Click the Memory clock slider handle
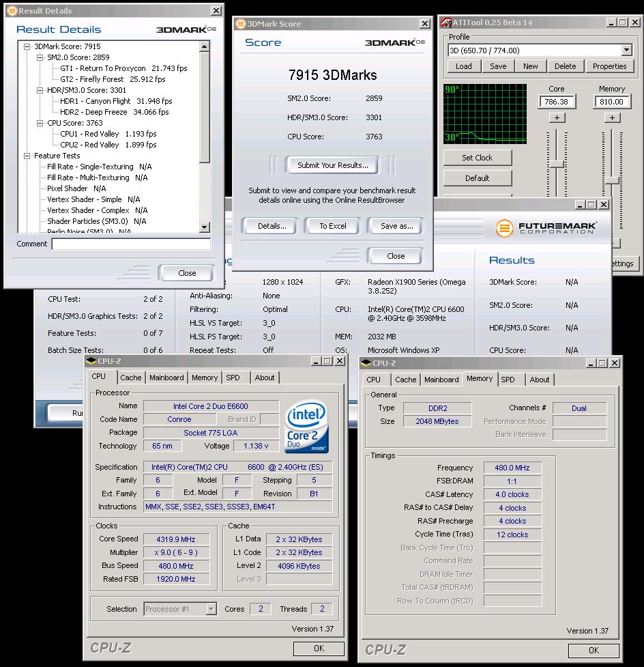 tap(612, 180)
